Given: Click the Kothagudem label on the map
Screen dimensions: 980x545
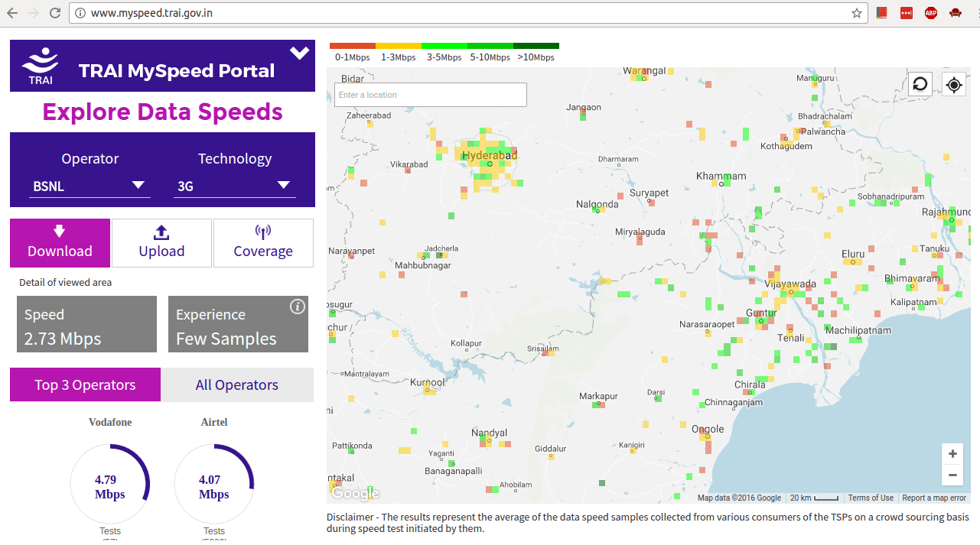Looking at the screenshot, I should point(786,146).
